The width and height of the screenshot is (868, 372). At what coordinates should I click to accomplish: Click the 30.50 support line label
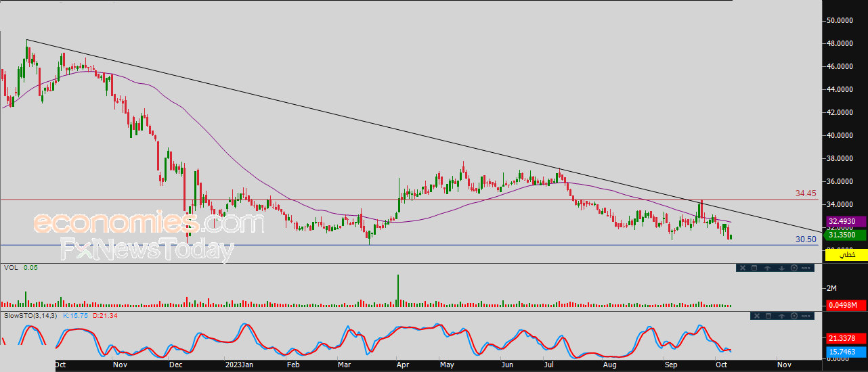pos(806,239)
